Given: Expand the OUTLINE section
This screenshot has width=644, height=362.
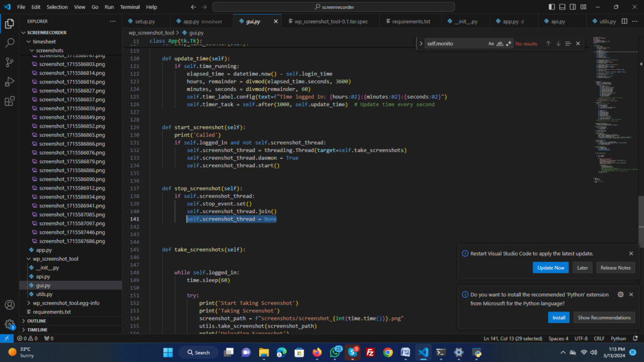Looking at the screenshot, I should (36, 321).
